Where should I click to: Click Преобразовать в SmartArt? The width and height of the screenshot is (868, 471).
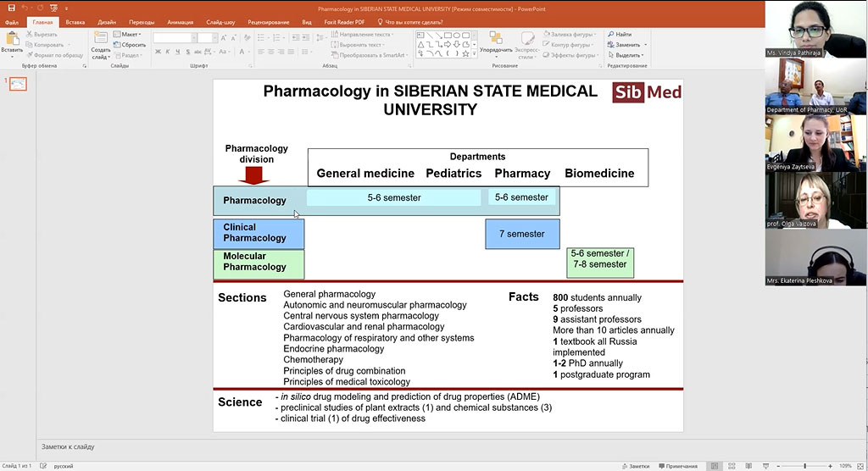point(370,55)
